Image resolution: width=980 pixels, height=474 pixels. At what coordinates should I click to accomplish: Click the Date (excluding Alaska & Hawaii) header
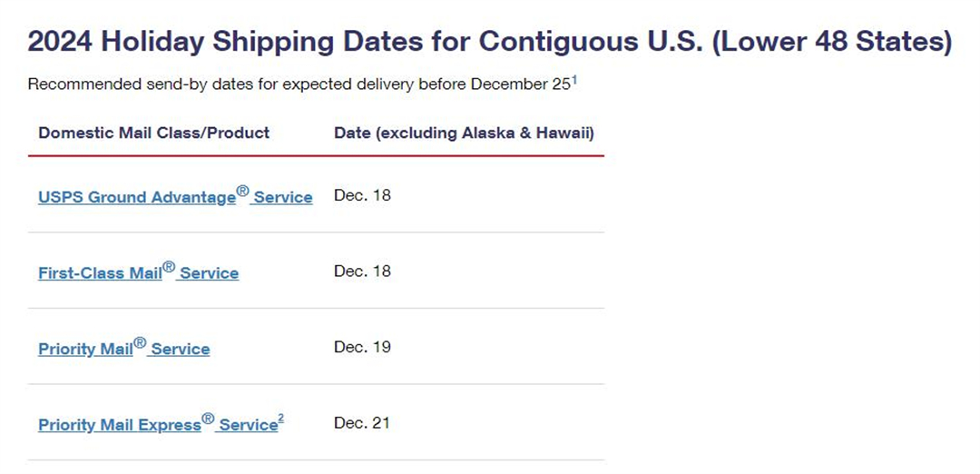tap(464, 133)
